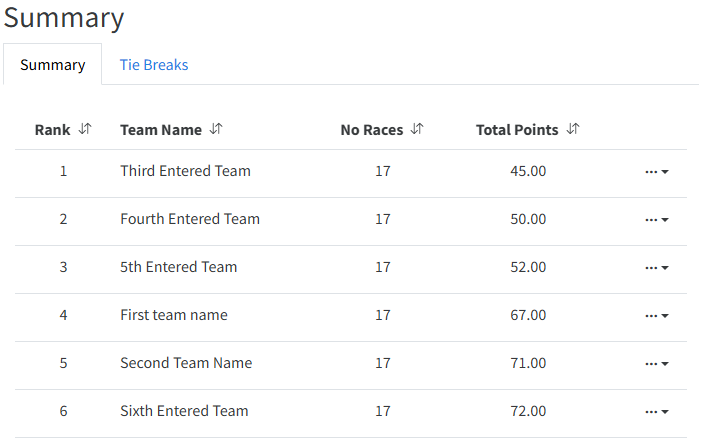The height and width of the screenshot is (446, 711).
Task: Click the Team Name sort arrows icon
Action: (x=216, y=129)
